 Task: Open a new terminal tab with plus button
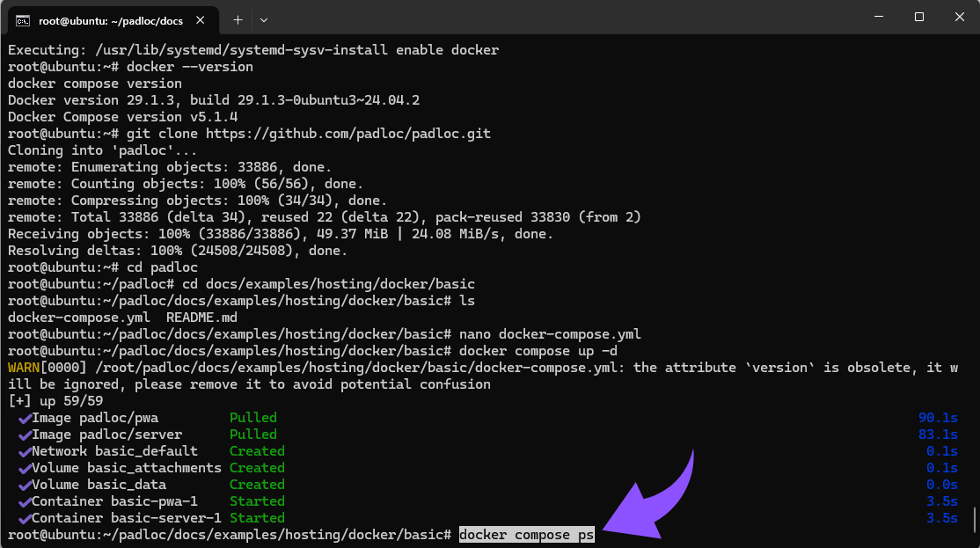[238, 20]
